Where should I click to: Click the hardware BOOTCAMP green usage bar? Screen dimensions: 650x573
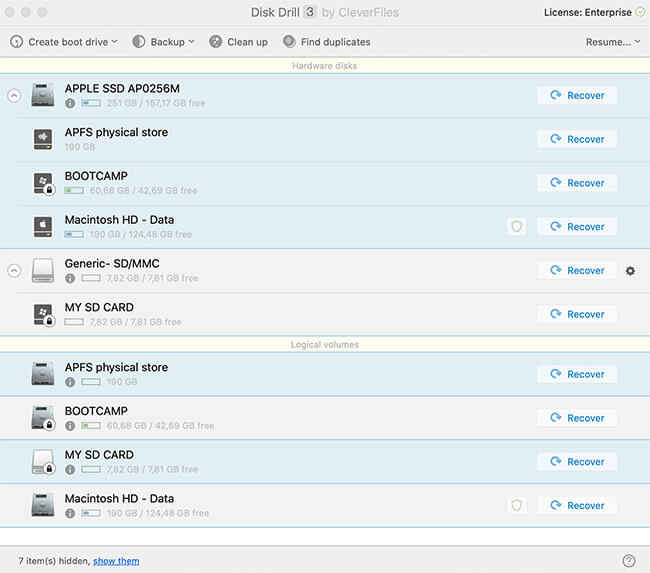[74, 191]
